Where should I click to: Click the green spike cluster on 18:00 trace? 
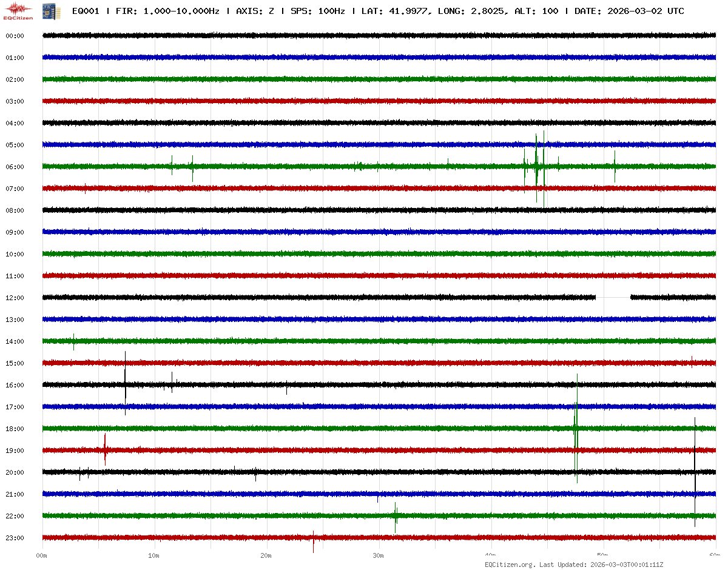[576, 428]
